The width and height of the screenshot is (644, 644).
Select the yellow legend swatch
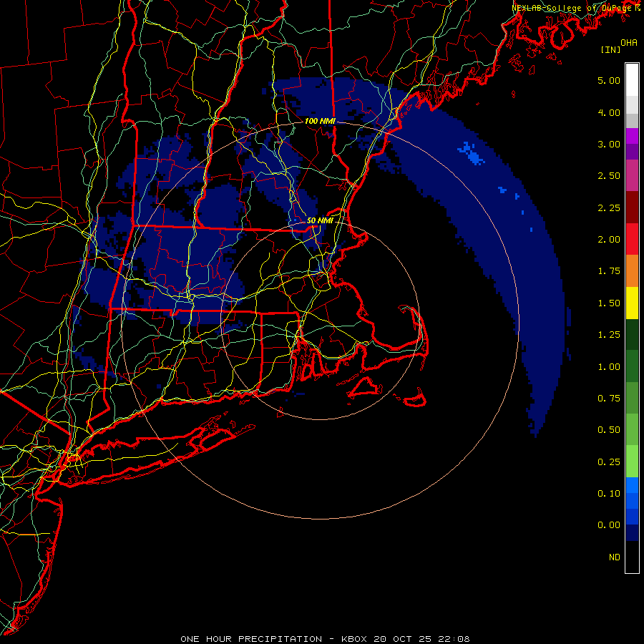[x=632, y=303]
